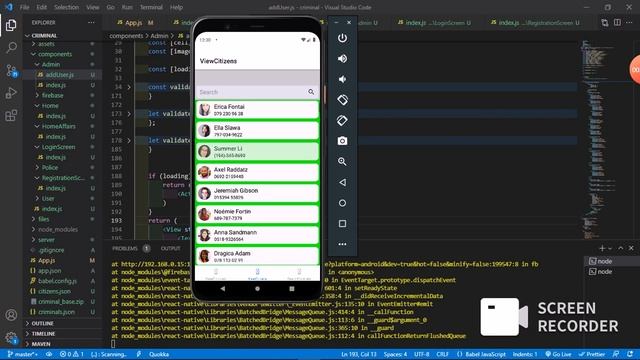Expand the Police folder
640x360 pixels.
(x=37, y=168)
